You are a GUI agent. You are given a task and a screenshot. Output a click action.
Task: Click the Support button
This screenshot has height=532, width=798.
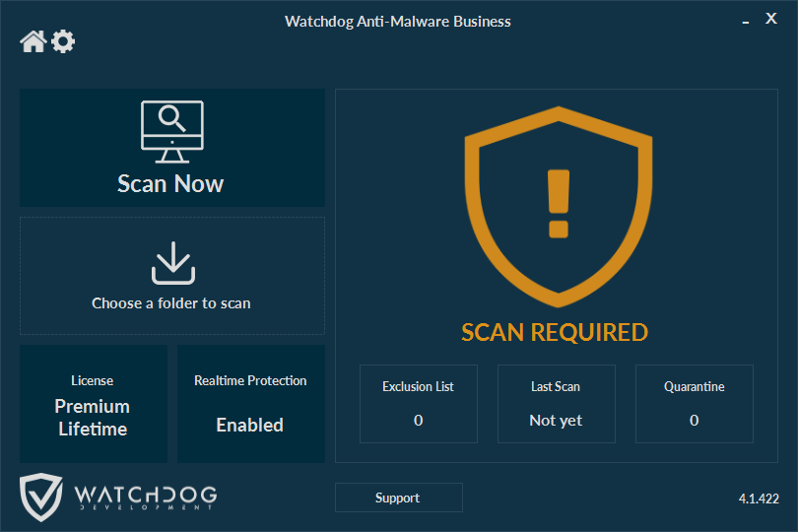(398, 498)
